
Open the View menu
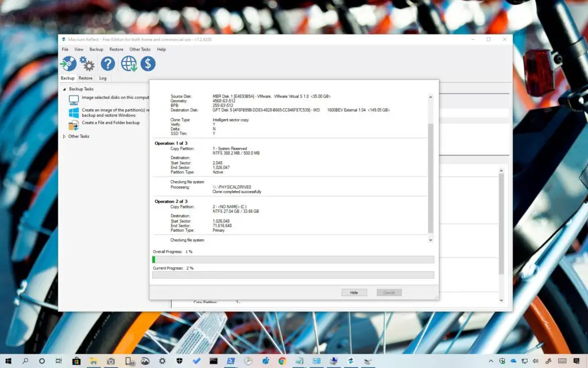click(x=79, y=49)
